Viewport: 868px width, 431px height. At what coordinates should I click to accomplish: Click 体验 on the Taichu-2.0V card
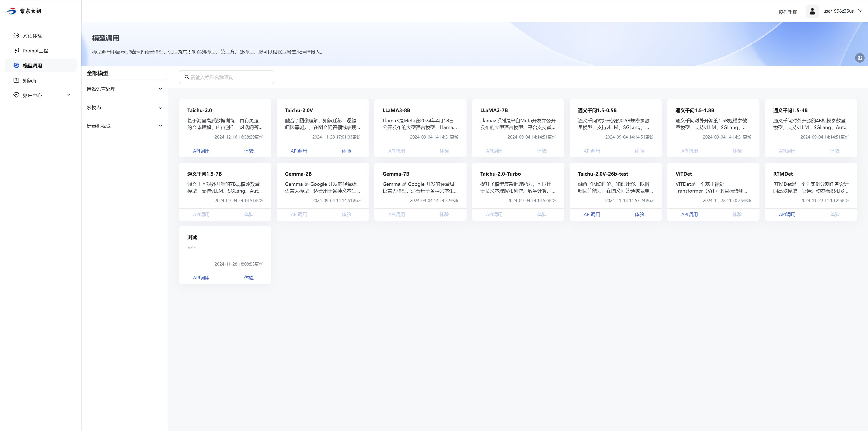click(346, 151)
